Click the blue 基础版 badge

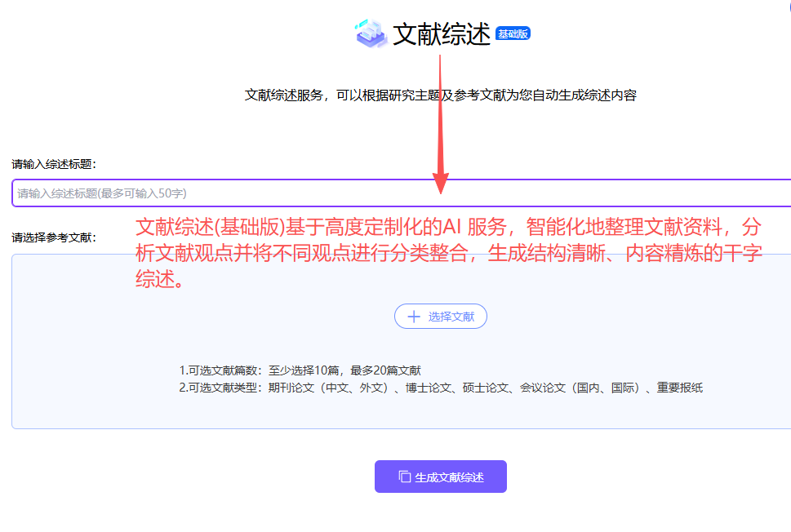(x=513, y=33)
